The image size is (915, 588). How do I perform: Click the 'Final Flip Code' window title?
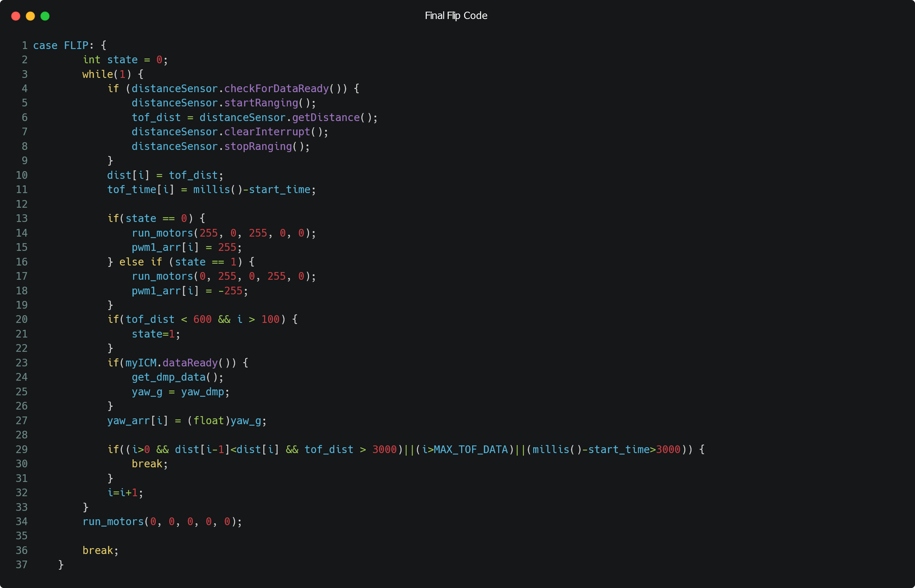click(456, 16)
